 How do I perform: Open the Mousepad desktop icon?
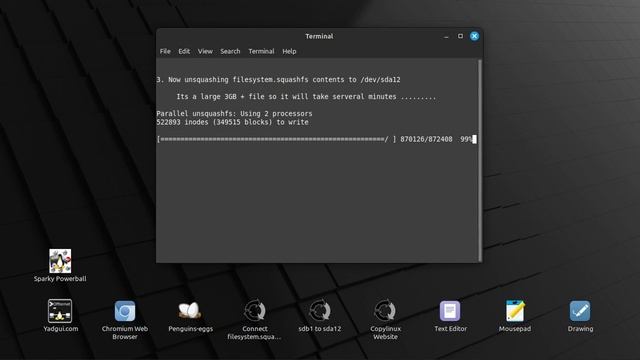(515, 311)
